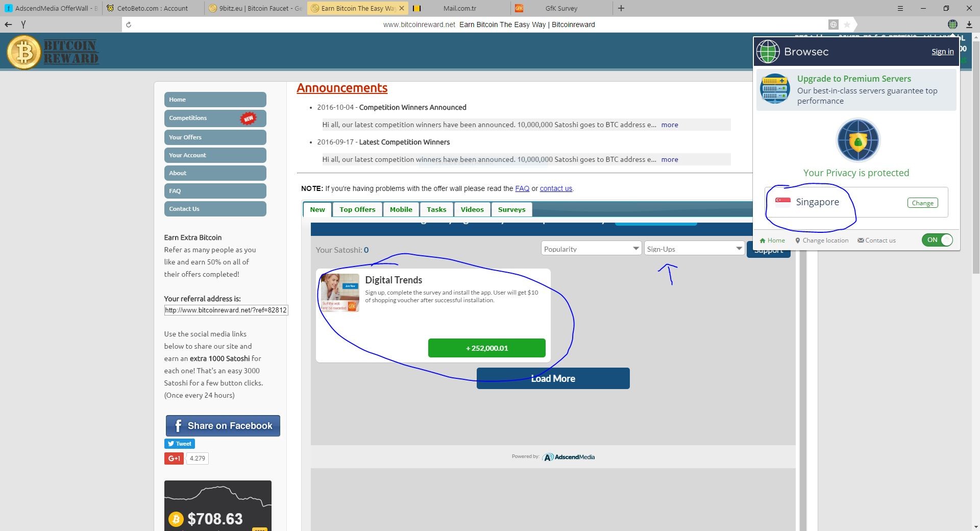Open the Competitions sidebar menu item

215,118
